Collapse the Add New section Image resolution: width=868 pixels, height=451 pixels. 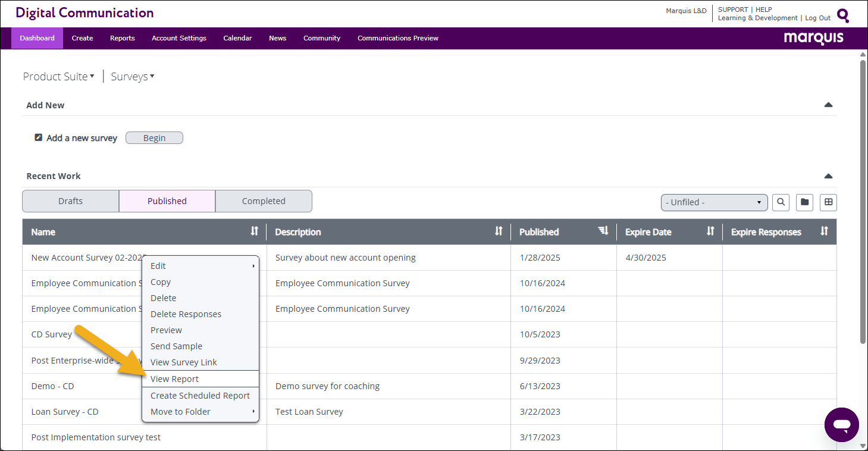(x=828, y=105)
